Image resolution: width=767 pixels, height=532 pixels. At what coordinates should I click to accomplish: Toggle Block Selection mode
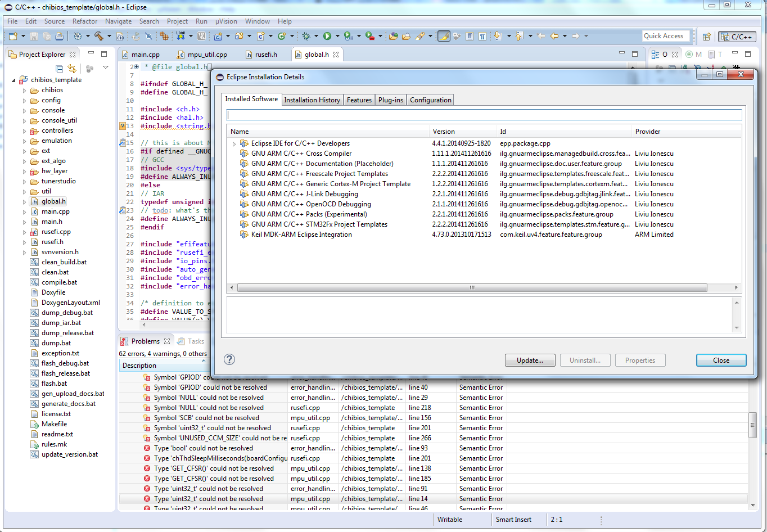[470, 36]
